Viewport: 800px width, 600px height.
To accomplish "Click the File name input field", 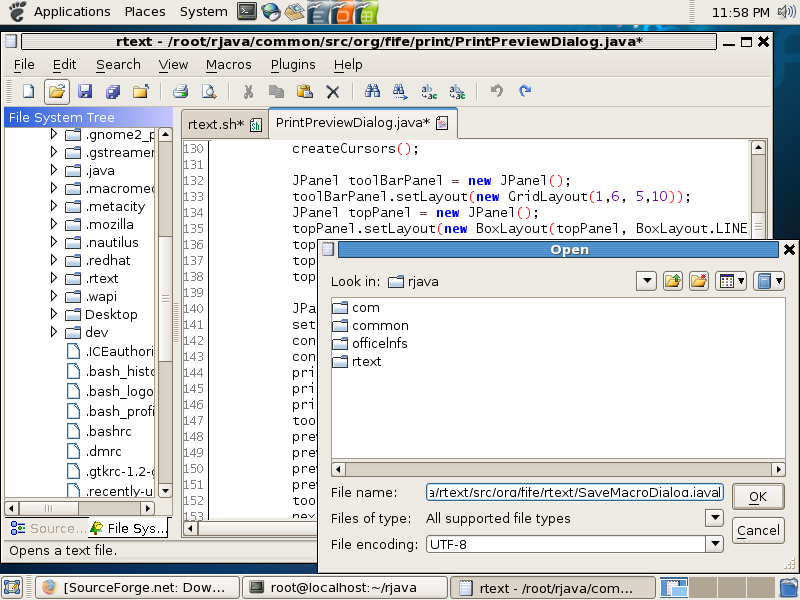I will [x=574, y=493].
